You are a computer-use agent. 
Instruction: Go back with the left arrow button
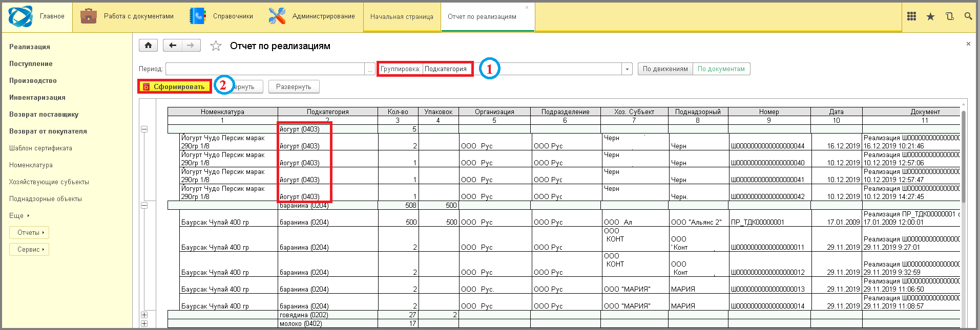(x=173, y=46)
